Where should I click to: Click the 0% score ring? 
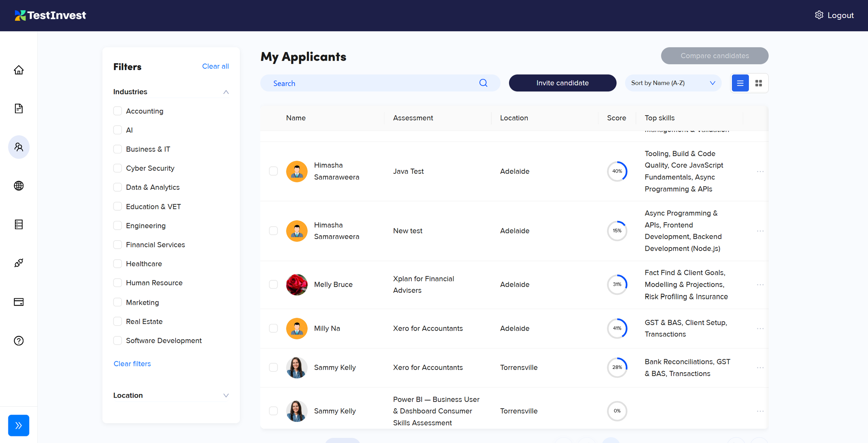[617, 411]
